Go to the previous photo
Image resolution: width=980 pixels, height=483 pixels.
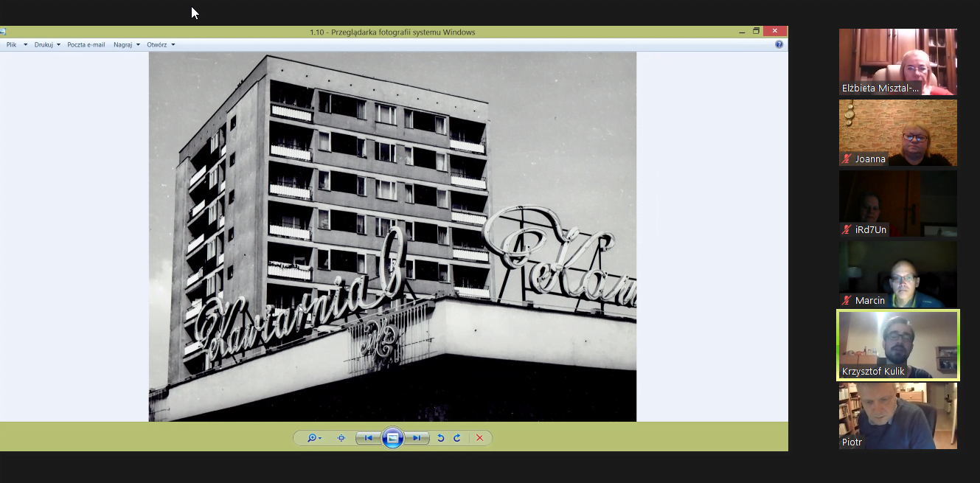point(369,438)
